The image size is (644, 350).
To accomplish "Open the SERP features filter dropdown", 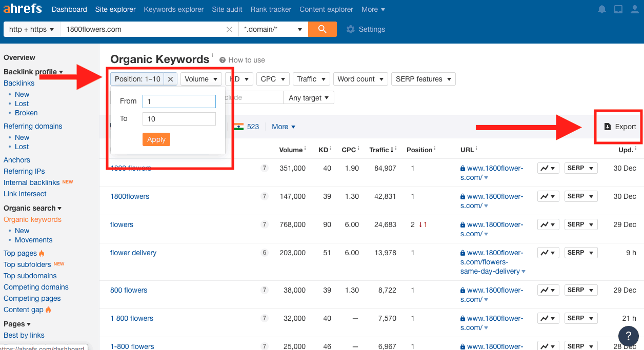I will (424, 79).
